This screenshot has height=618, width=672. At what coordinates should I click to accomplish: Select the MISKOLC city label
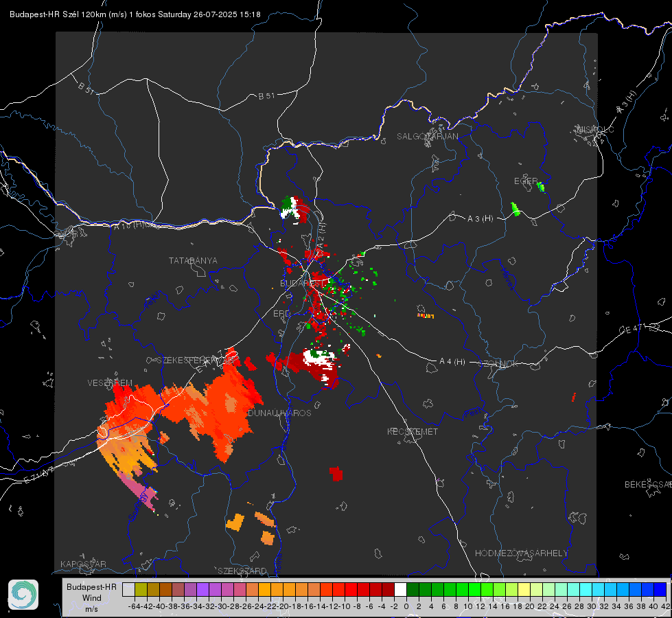click(x=595, y=130)
